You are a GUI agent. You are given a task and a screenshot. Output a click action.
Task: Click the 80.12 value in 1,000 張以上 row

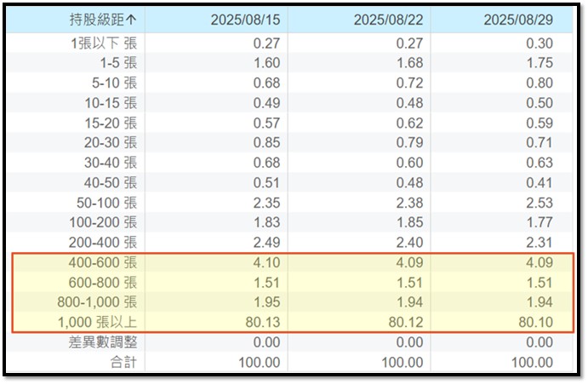(406, 323)
